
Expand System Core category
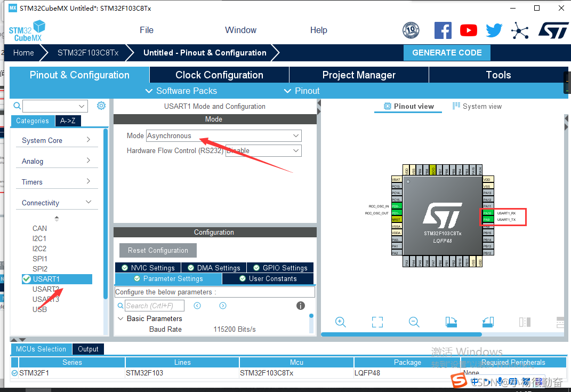pos(57,140)
